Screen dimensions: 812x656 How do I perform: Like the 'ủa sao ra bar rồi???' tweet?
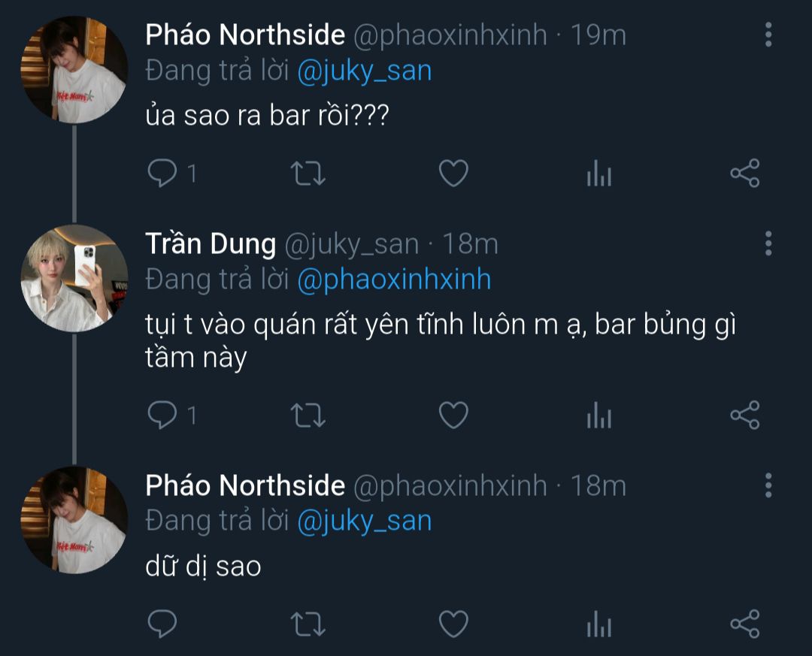coord(453,174)
